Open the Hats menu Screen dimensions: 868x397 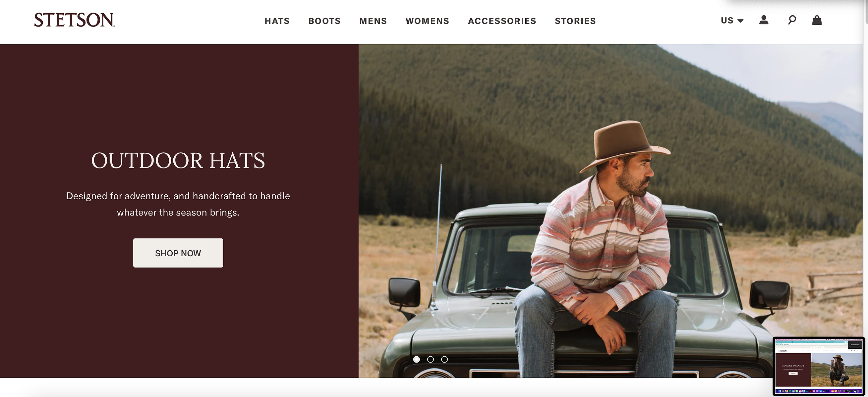(277, 21)
